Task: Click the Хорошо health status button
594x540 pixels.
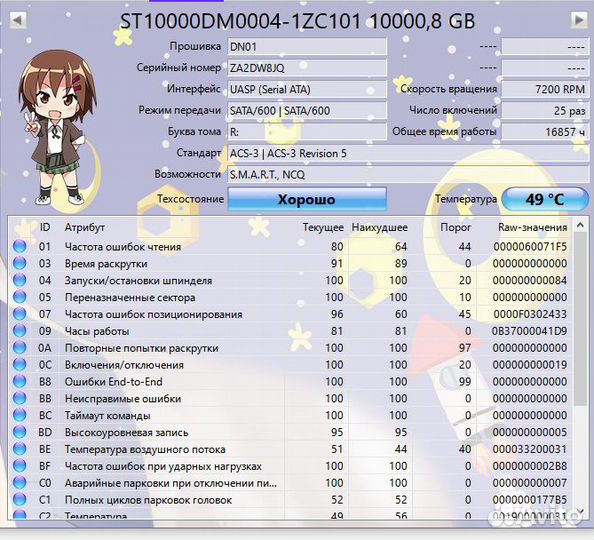Action: [x=307, y=199]
